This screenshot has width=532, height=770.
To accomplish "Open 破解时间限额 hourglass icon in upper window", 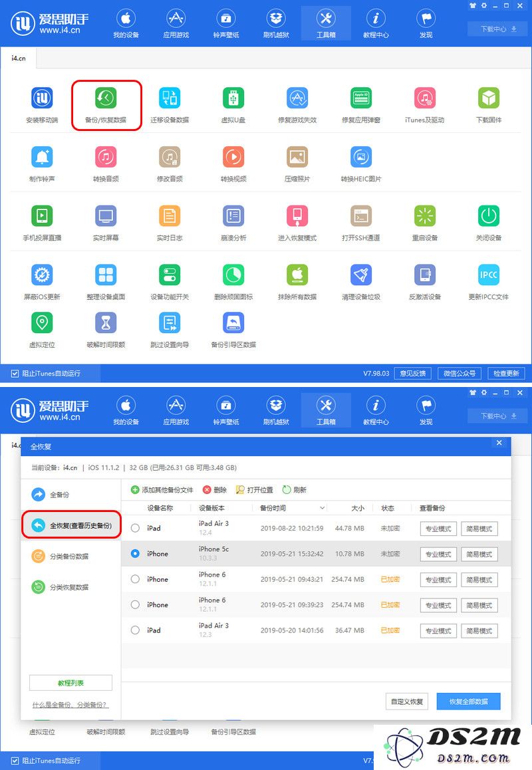I will [106, 323].
